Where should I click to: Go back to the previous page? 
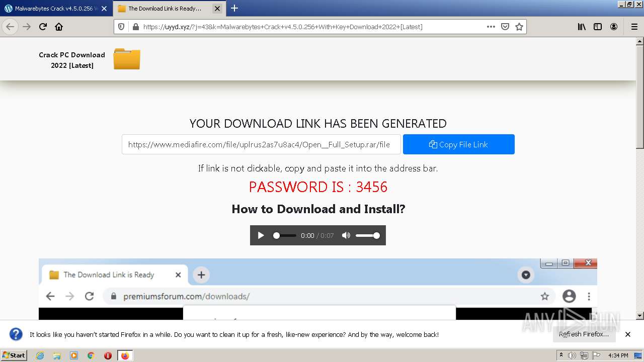(x=10, y=27)
